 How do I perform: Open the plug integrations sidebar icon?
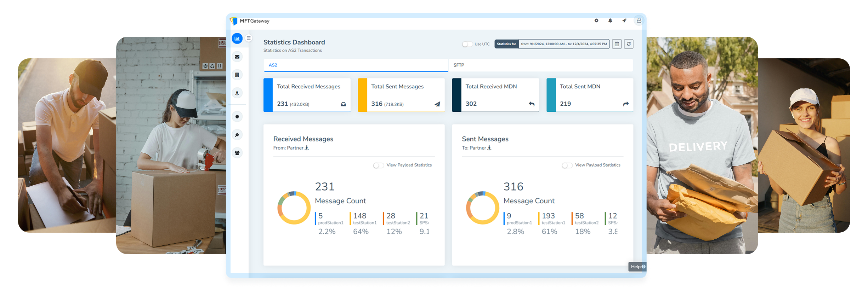point(237,135)
